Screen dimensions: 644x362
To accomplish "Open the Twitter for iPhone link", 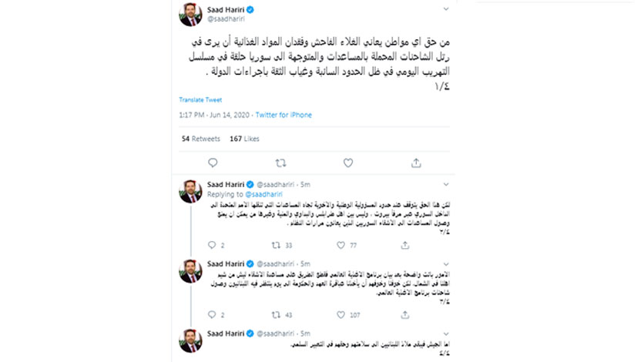I will click(x=283, y=115).
